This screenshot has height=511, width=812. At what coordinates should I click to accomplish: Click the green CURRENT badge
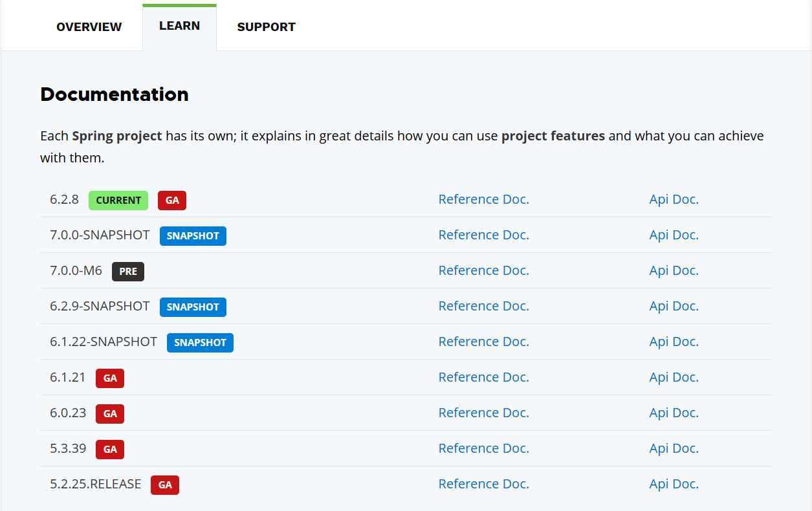tap(118, 201)
